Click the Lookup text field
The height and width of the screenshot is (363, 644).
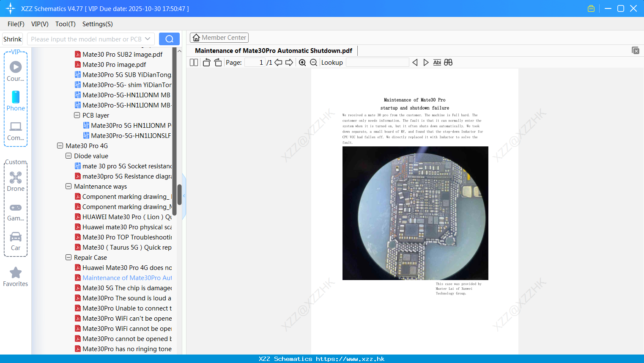click(377, 62)
